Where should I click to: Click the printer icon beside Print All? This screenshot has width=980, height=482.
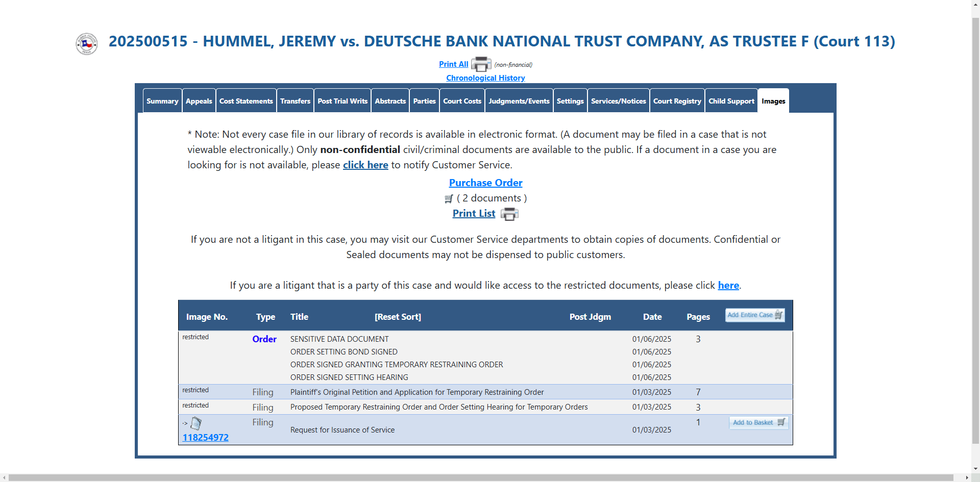[x=481, y=64]
